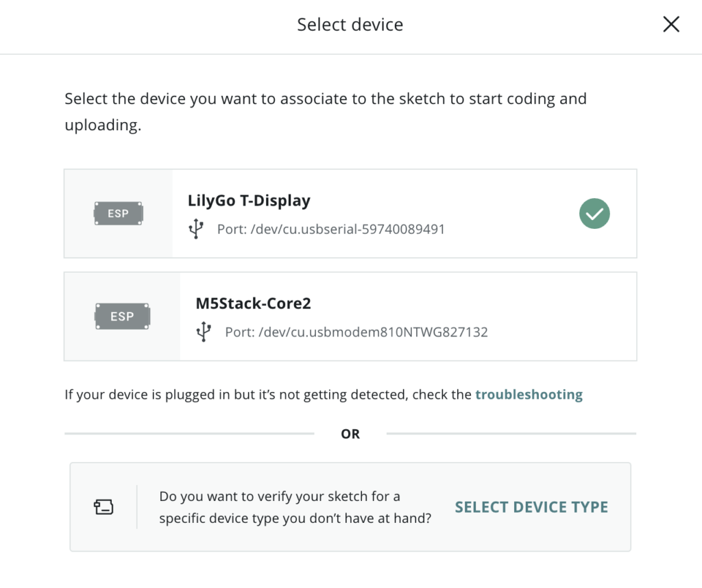Click the grey thumbnail area of the LilyGo card
The height and width of the screenshot is (588, 702).
pyautogui.click(x=118, y=213)
